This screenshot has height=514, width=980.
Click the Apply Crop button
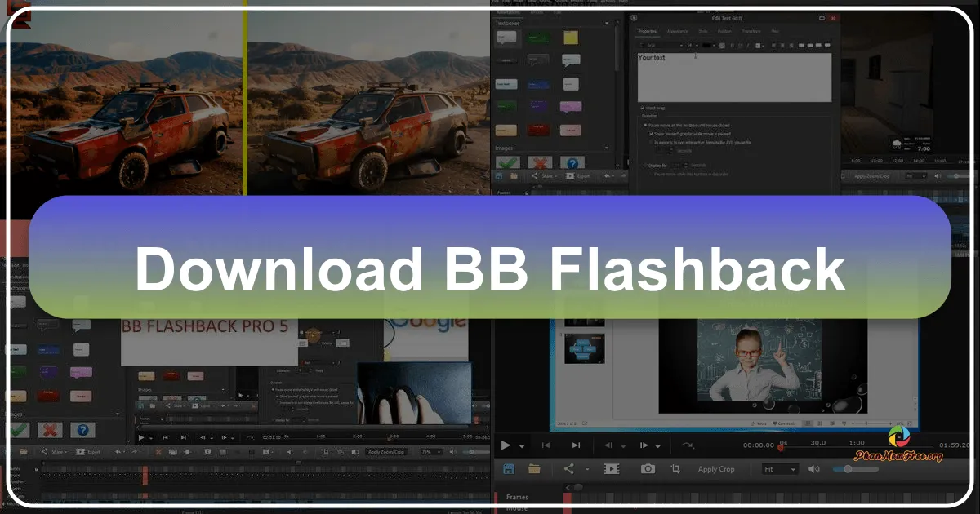716,469
